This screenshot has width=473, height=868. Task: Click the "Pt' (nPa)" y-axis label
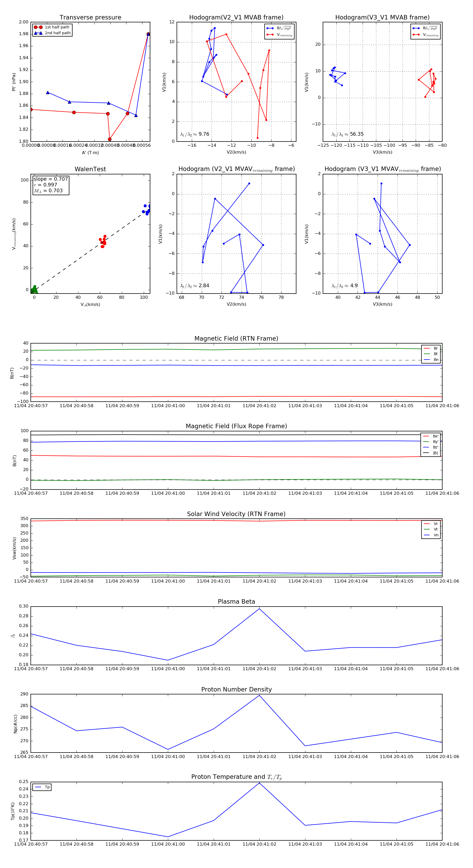tap(14, 82)
